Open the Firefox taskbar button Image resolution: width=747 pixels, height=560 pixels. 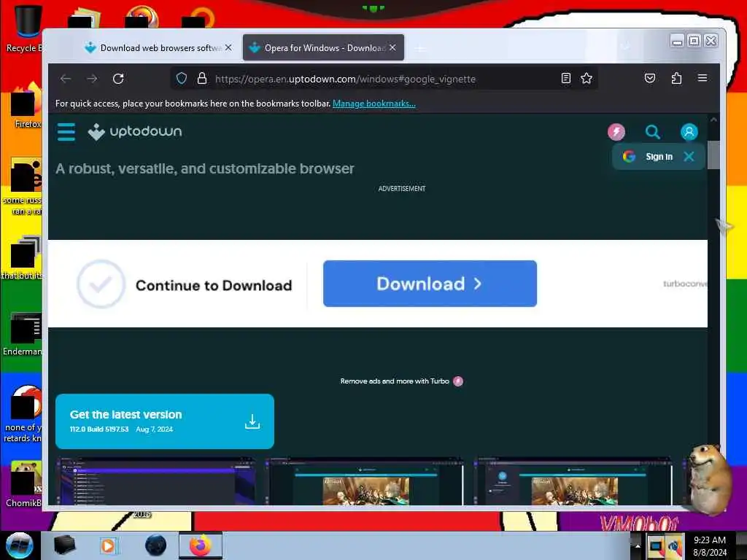click(x=201, y=545)
